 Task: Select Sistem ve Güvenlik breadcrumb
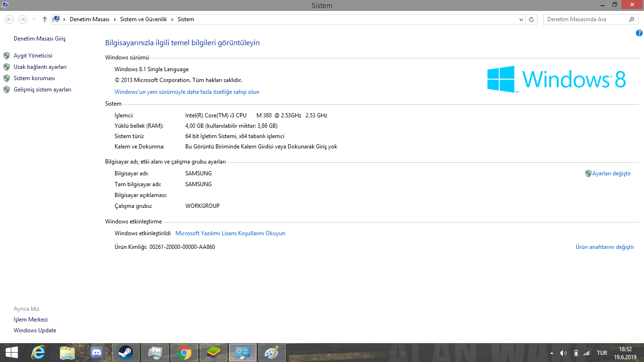tap(143, 19)
